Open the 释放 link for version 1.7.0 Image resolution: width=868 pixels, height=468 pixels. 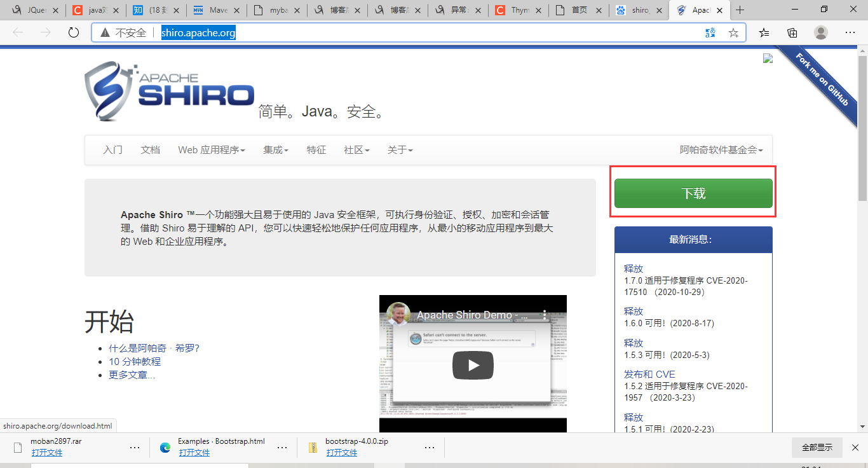coord(634,269)
